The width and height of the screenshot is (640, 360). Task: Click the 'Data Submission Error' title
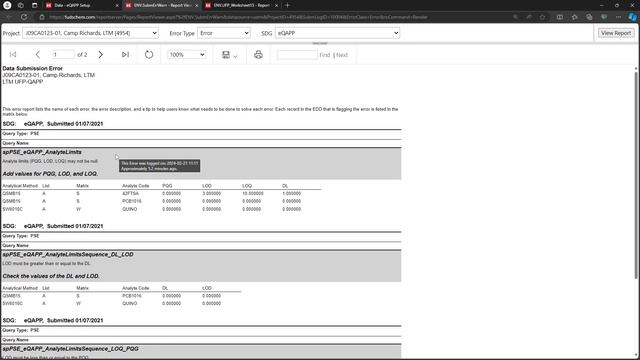(33, 69)
